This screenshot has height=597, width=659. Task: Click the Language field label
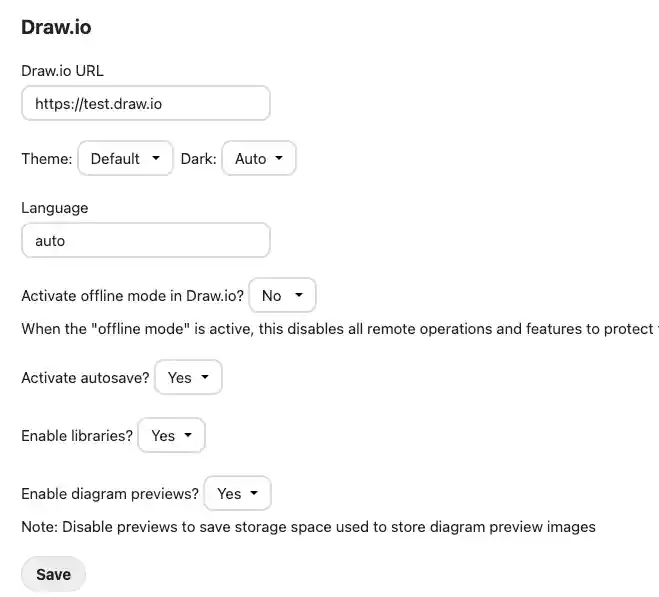click(x=55, y=208)
